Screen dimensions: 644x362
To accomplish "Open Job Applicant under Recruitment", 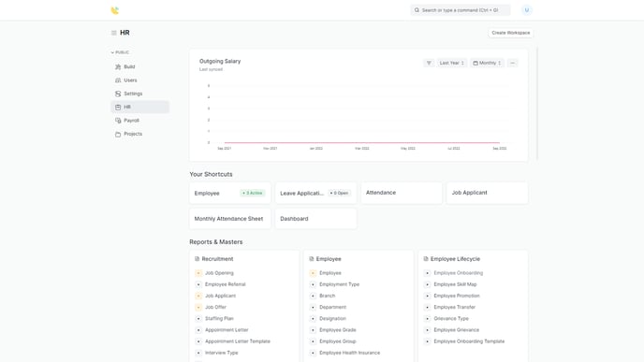I will [x=221, y=296].
